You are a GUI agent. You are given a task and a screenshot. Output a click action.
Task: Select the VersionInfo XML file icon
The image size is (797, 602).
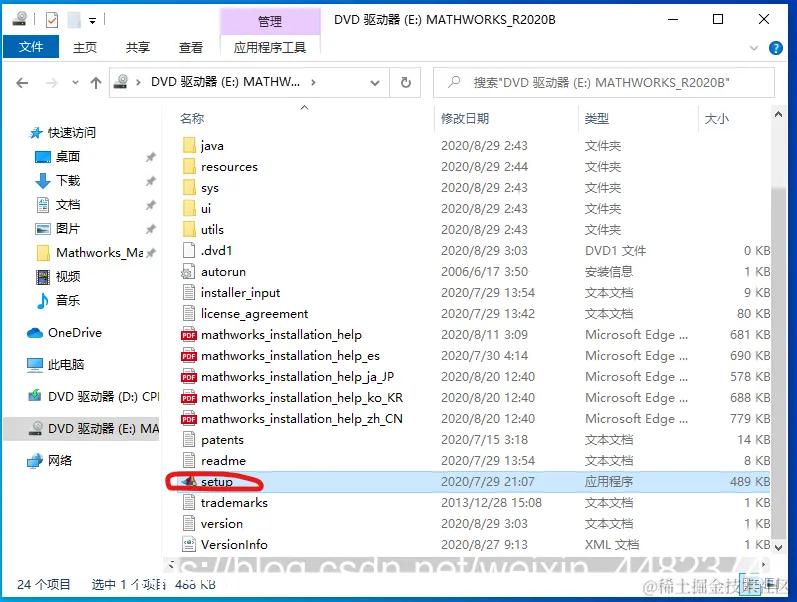click(189, 545)
